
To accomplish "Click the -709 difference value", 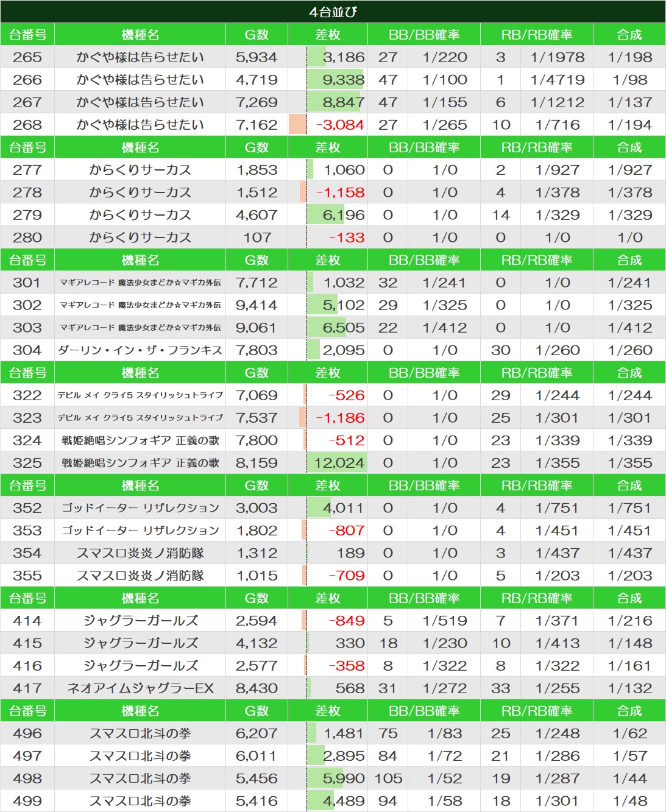I will pos(347,576).
